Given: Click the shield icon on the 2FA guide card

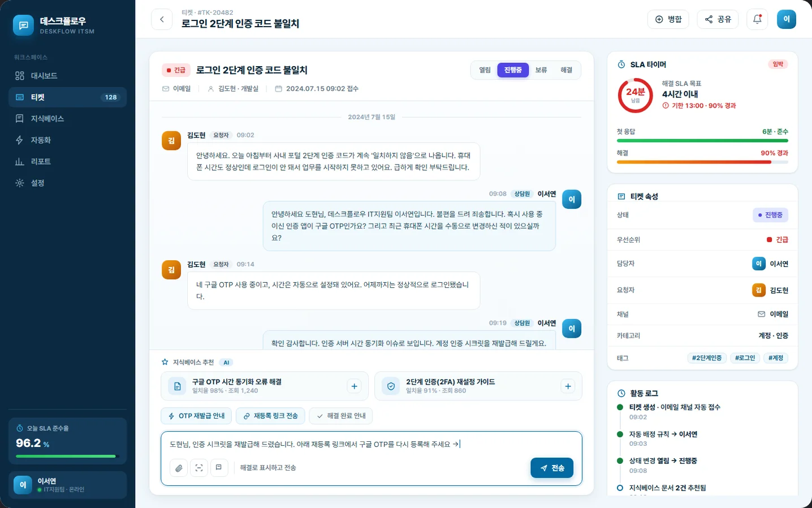Looking at the screenshot, I should coord(391,386).
